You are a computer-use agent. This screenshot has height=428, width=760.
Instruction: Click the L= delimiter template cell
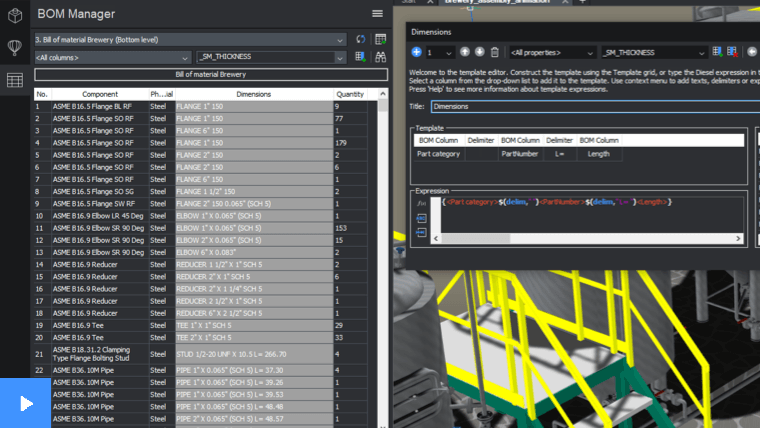point(559,154)
